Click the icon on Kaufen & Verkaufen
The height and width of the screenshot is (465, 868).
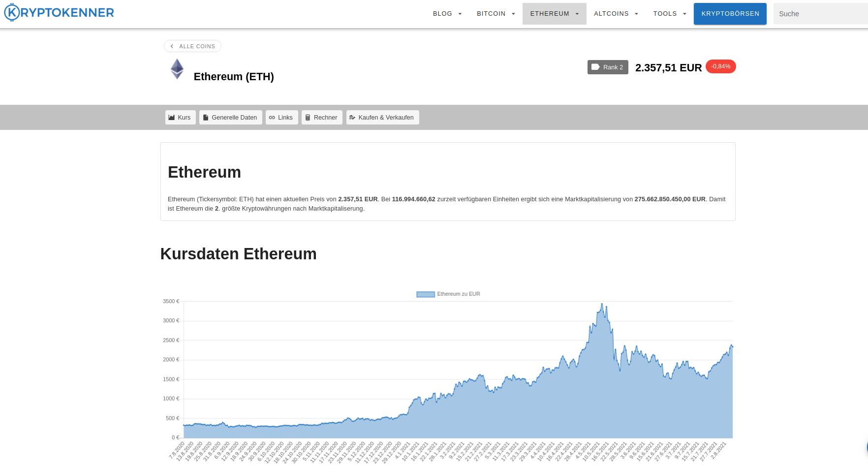[x=352, y=118]
